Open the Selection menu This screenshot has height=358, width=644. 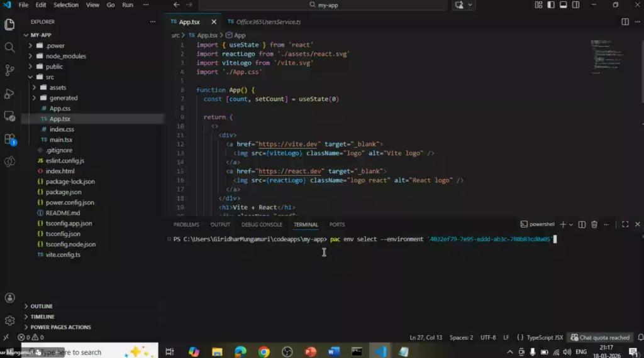pos(66,5)
